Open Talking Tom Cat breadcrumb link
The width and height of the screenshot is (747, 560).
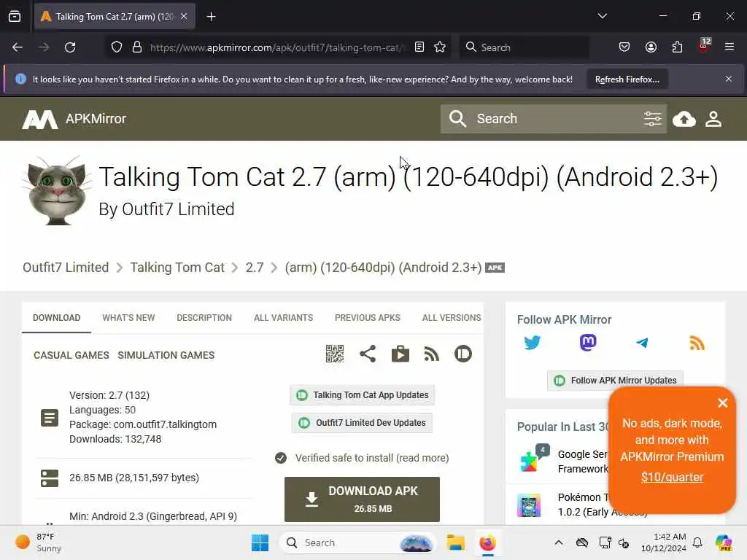pos(177,268)
